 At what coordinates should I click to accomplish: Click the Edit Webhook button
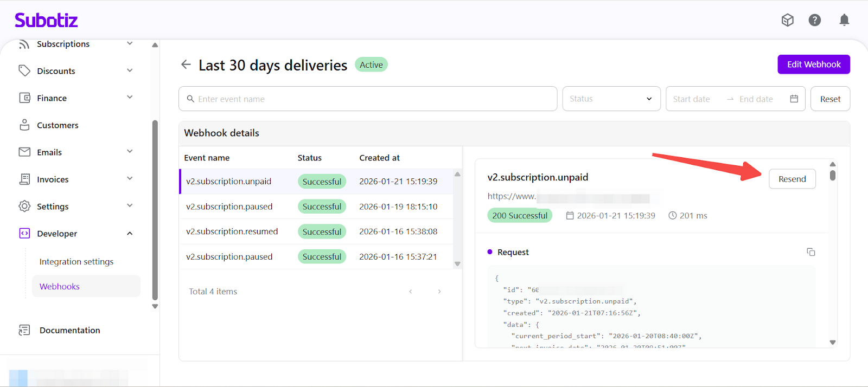click(x=813, y=64)
